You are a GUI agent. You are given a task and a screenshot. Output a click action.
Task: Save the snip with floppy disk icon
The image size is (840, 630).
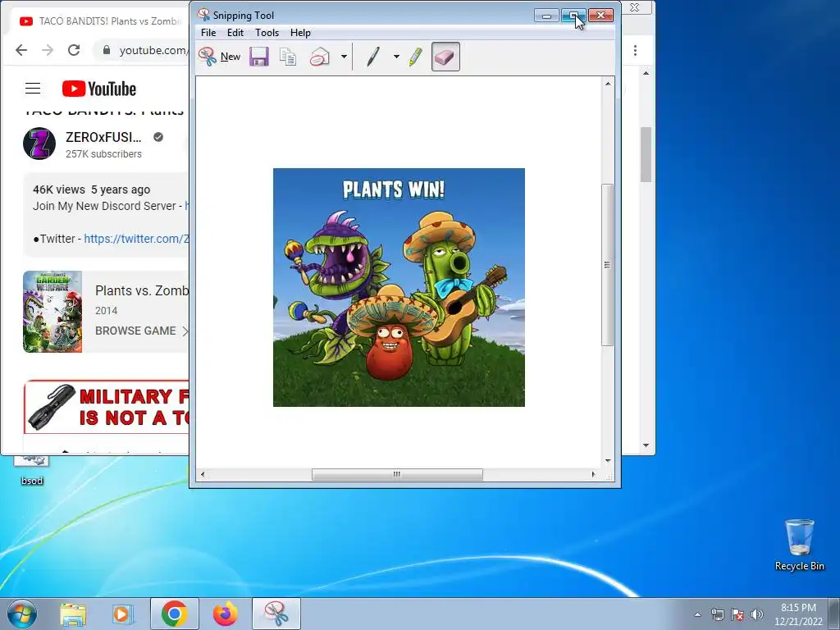(258, 57)
